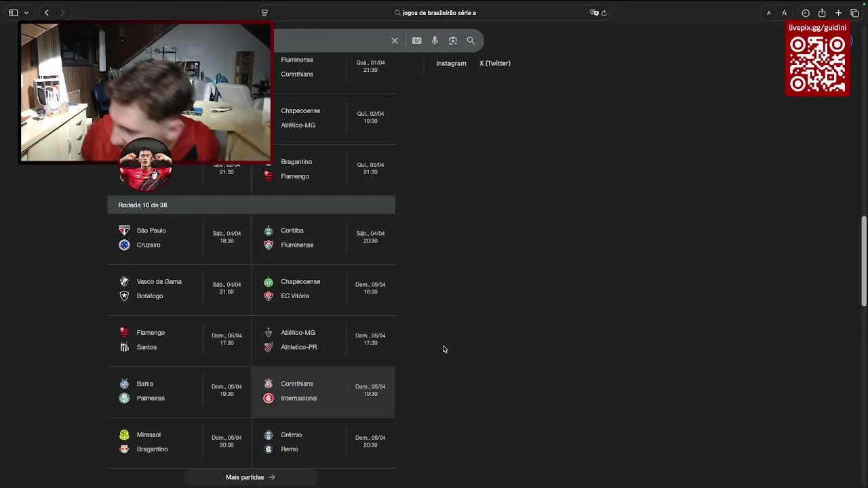Click the Grêmio crest
The image size is (868, 488).
coord(269,434)
